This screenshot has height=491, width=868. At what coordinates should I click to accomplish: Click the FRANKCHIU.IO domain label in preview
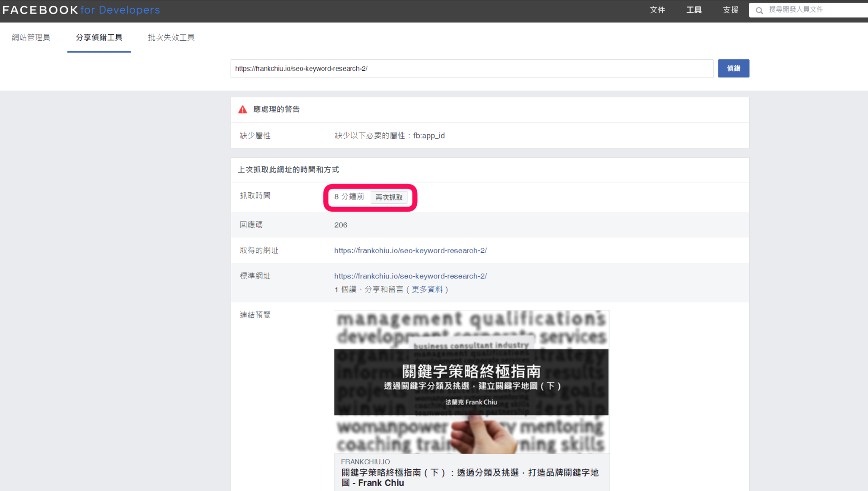point(365,462)
